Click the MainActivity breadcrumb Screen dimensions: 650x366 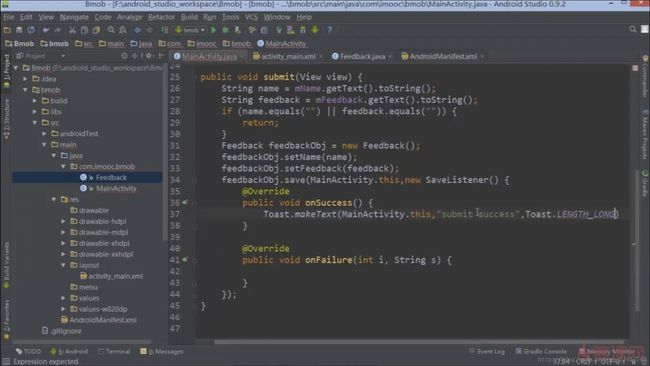point(281,44)
